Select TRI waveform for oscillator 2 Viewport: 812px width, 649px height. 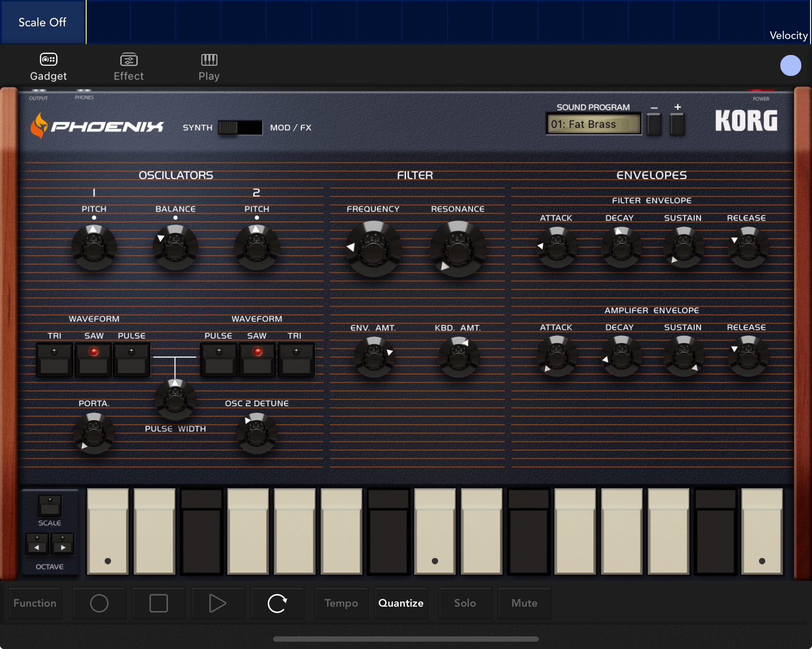click(296, 360)
